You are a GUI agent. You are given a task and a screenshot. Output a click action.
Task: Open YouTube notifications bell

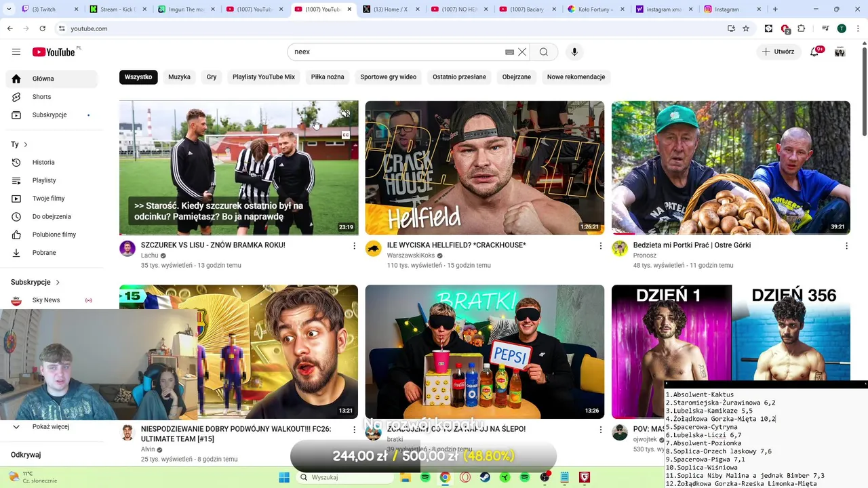815,52
